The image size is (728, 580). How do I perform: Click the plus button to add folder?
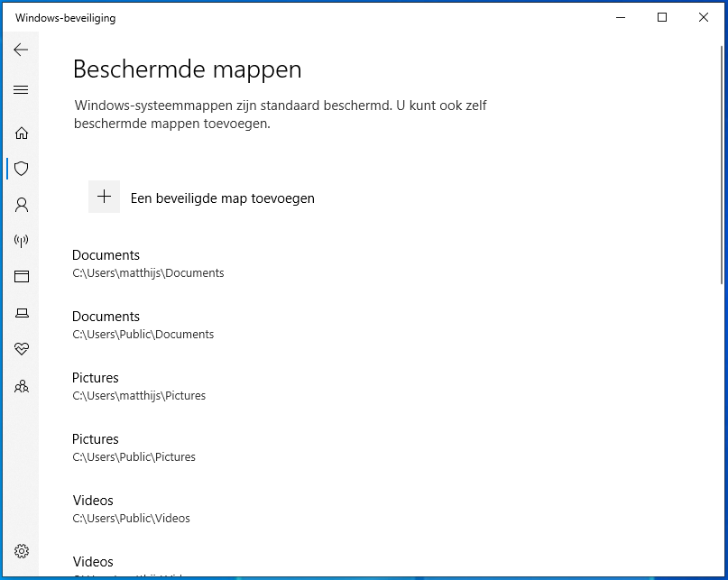click(105, 197)
